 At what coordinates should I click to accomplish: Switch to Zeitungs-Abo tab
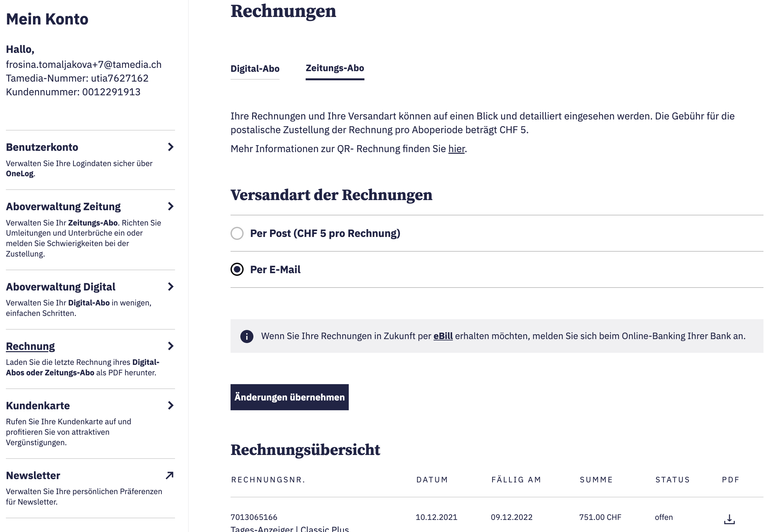[x=334, y=68]
